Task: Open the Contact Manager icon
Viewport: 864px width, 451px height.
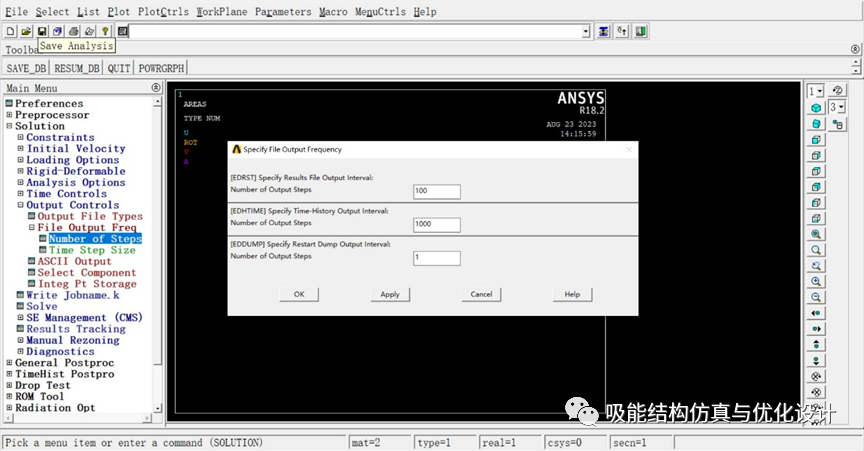Action: point(640,31)
